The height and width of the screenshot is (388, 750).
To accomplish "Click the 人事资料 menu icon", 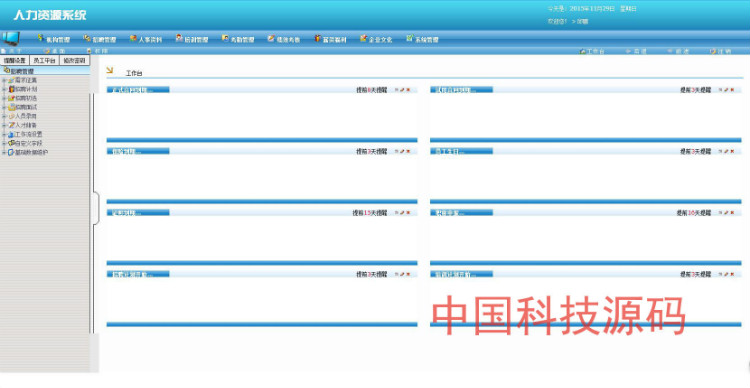I will 133,38.
